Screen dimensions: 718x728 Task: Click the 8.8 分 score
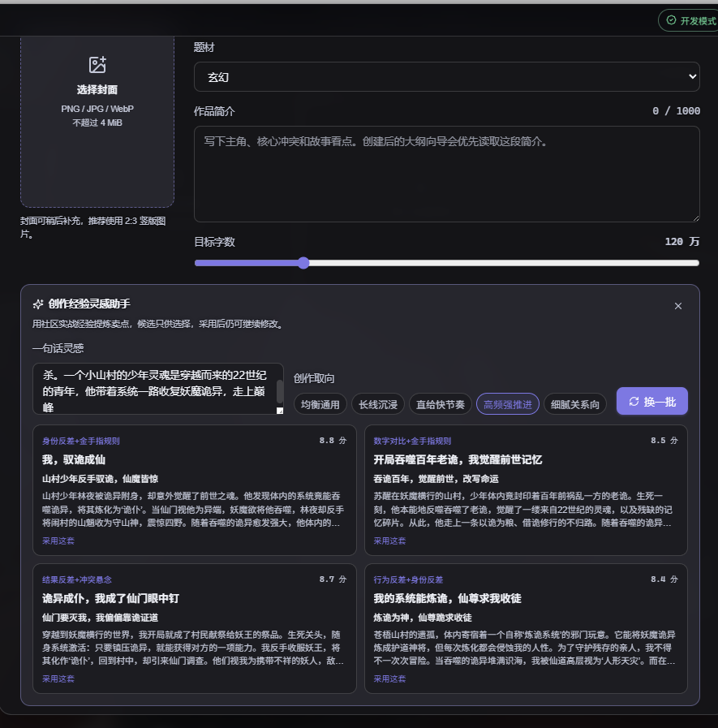[333, 441]
